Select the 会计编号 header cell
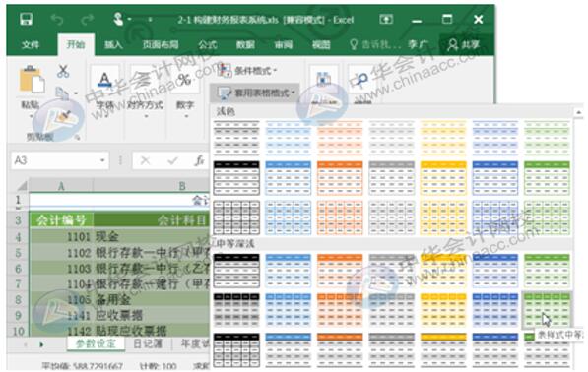The height and width of the screenshot is (372, 588). [61, 220]
